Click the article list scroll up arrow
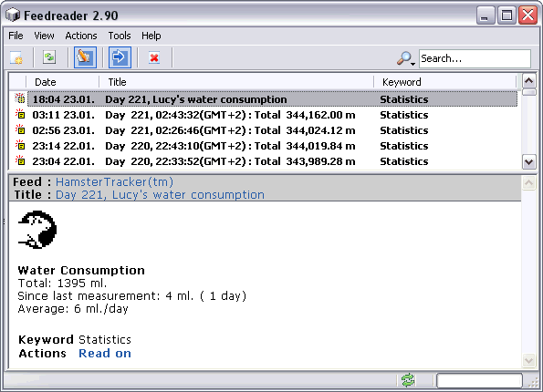 click(x=528, y=81)
